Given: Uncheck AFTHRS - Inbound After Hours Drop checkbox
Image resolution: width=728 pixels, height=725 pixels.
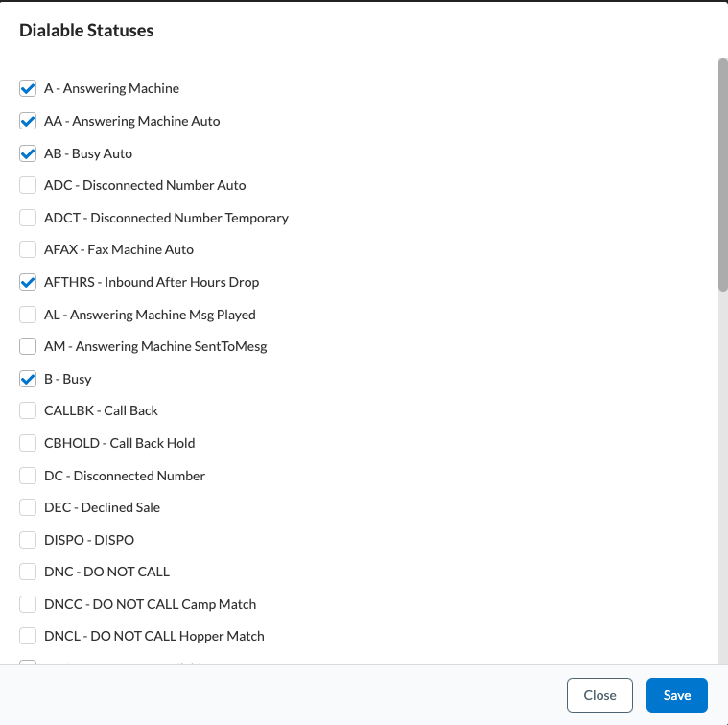Looking at the screenshot, I should (x=28, y=282).
